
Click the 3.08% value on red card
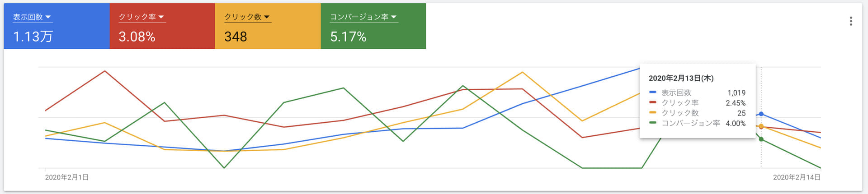click(137, 37)
